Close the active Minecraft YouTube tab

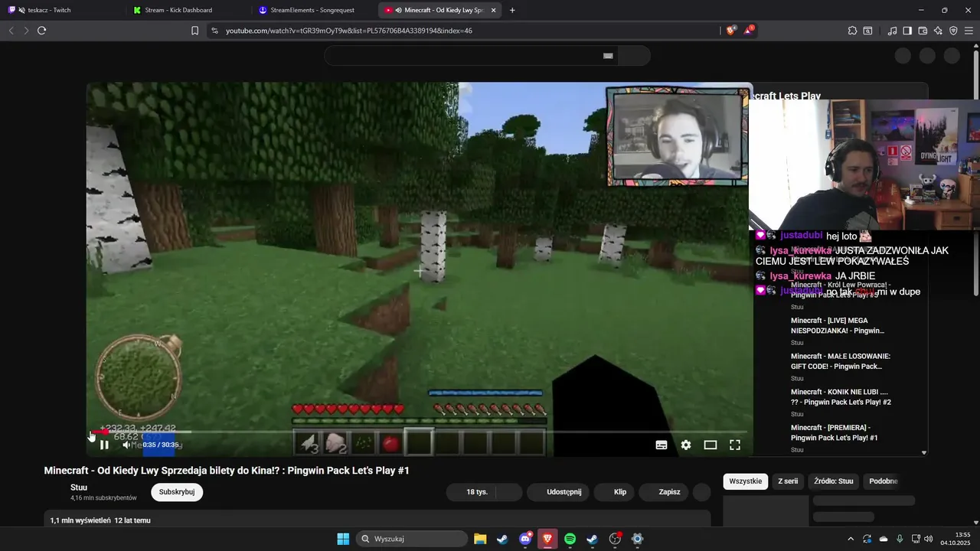(494, 10)
